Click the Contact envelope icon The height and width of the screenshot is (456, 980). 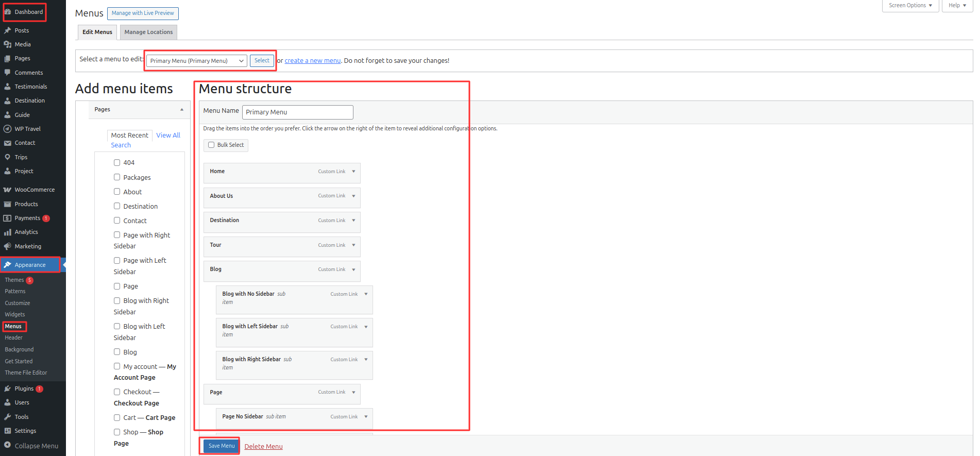coord(8,143)
